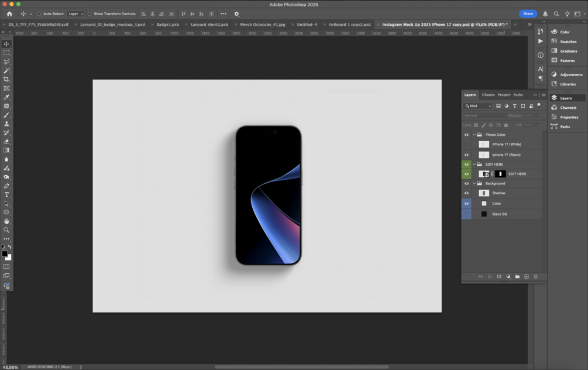Select the Move tool in the toolbar
Viewport: 588px width, 370px height.
tap(6, 44)
